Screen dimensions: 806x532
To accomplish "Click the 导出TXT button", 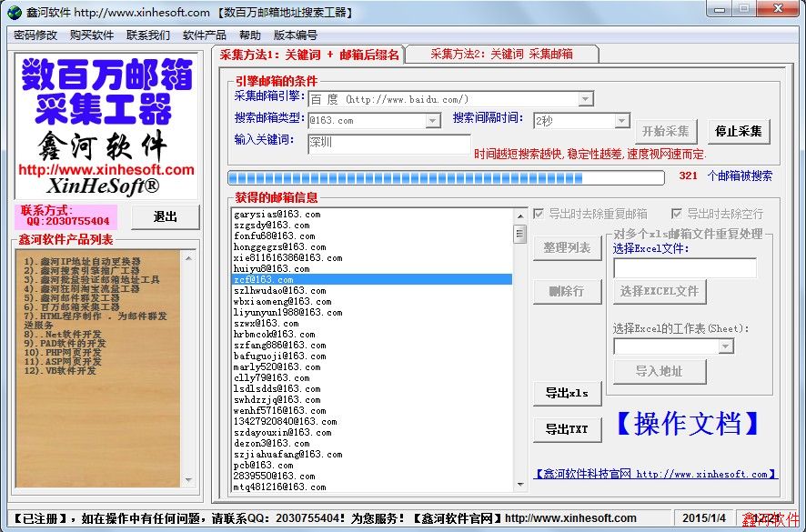I will pyautogui.click(x=568, y=430).
